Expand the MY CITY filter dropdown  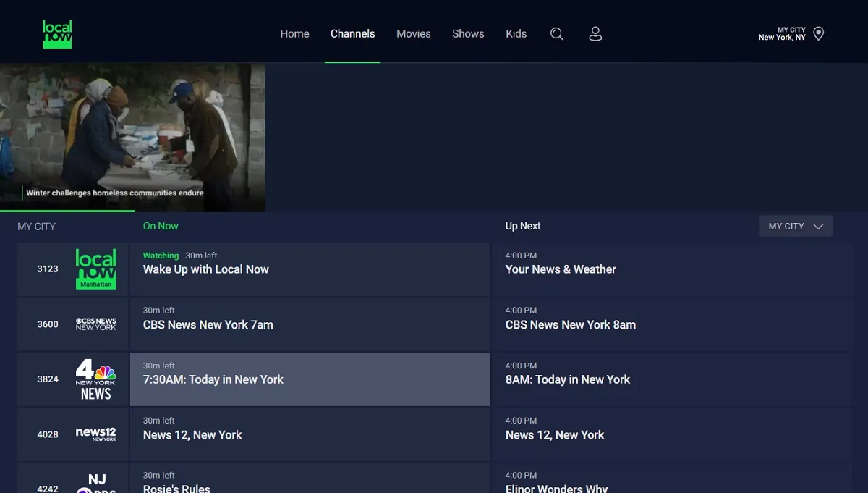click(x=796, y=226)
